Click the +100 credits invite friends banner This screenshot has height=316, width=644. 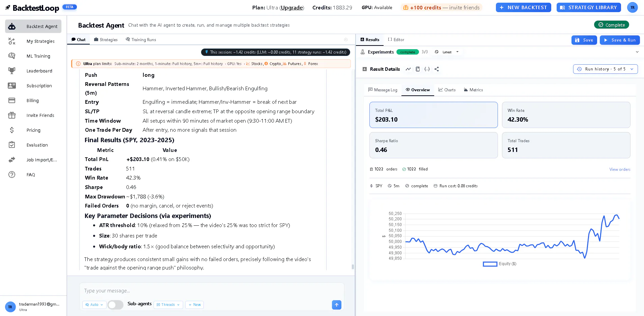441,7
